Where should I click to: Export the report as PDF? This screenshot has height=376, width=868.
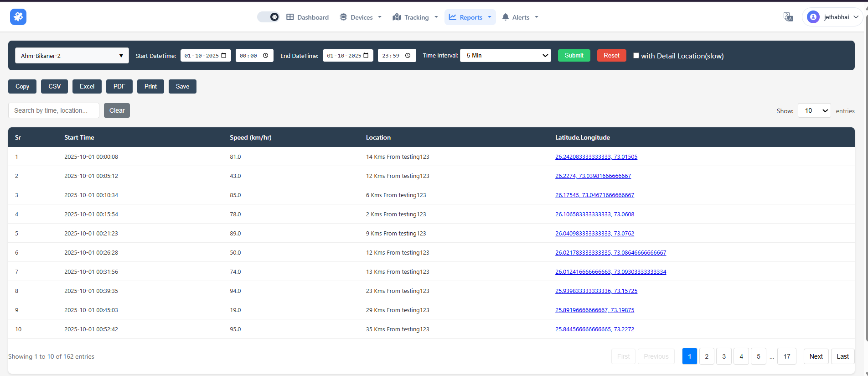click(x=119, y=87)
